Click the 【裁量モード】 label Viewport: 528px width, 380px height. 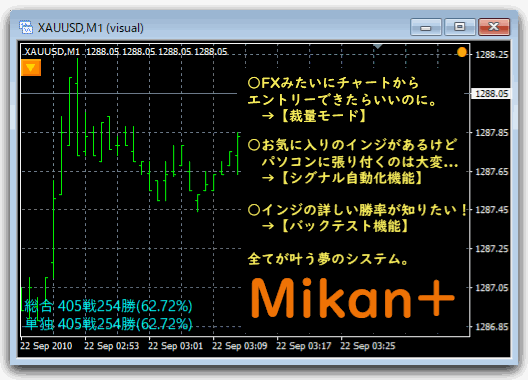(x=324, y=116)
